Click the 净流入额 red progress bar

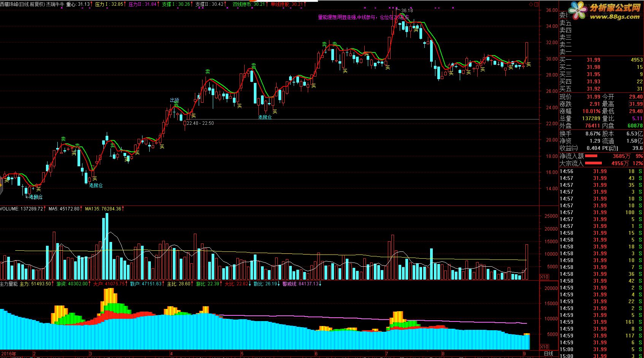coord(591,156)
